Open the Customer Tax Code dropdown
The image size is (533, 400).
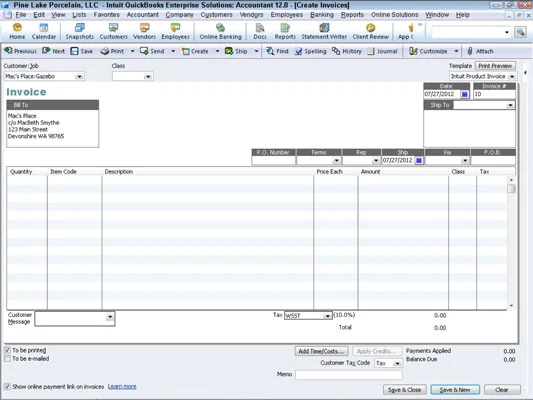click(x=397, y=363)
